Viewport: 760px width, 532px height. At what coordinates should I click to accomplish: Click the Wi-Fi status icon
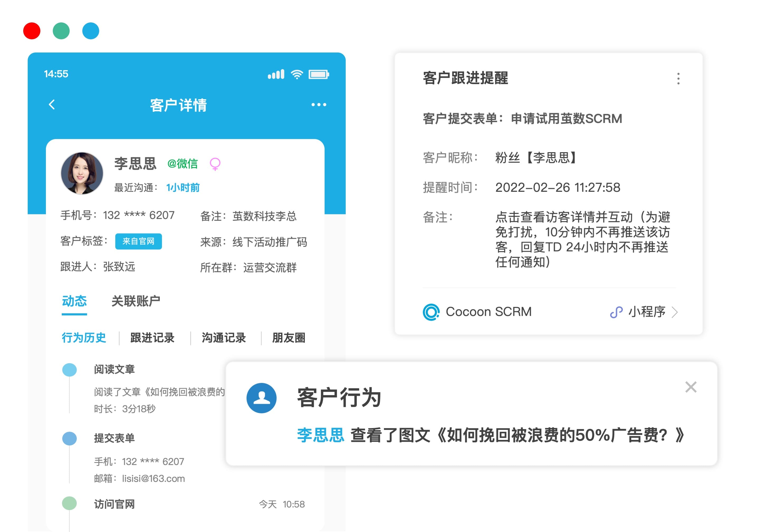coord(297,74)
